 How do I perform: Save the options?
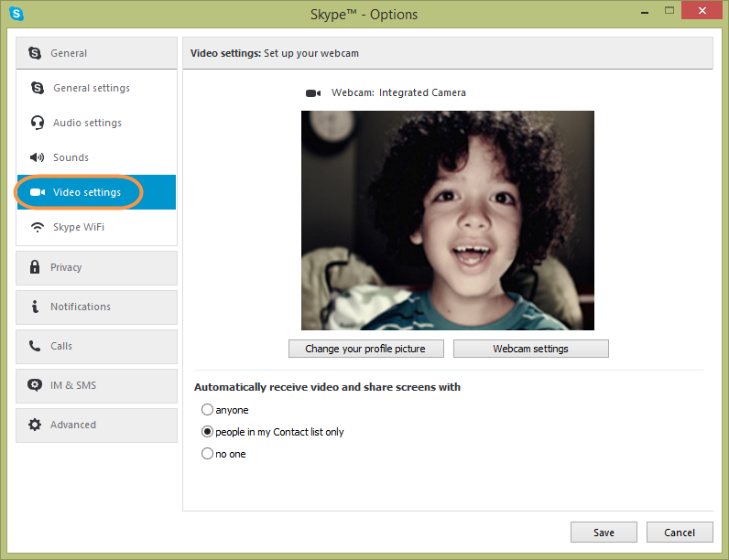click(x=604, y=533)
